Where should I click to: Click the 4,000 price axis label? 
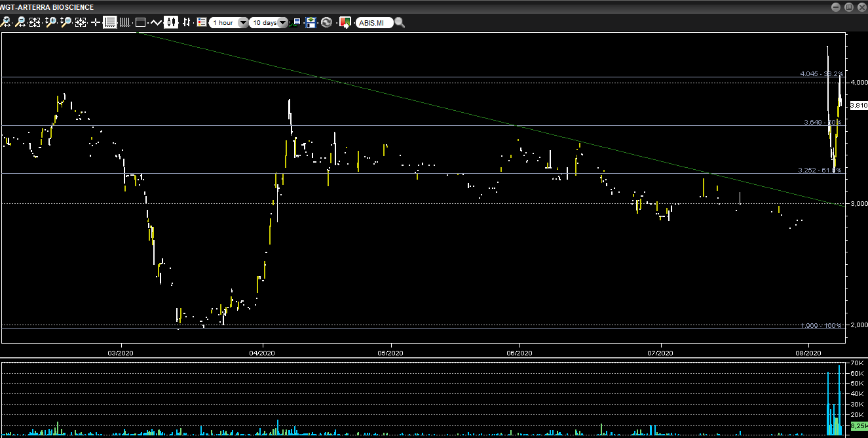coord(859,83)
